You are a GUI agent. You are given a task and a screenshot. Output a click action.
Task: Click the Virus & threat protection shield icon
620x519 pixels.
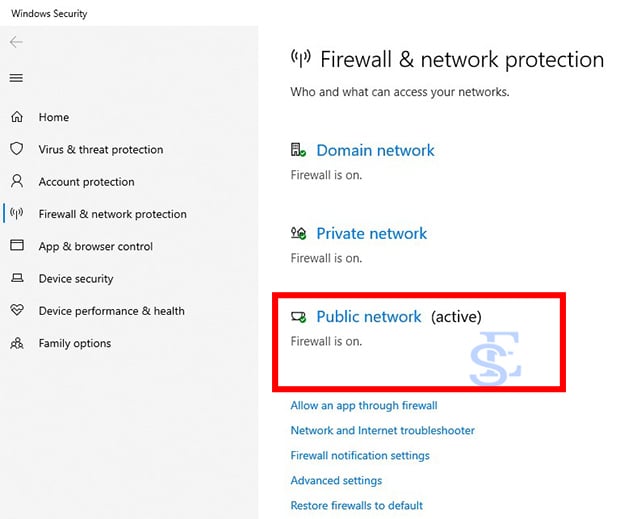[17, 149]
